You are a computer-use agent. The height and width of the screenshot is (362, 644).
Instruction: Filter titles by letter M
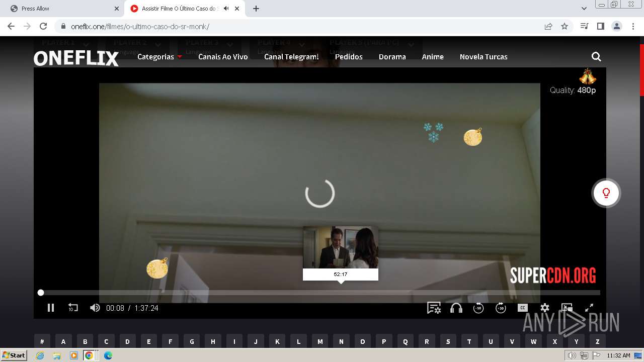(320, 341)
